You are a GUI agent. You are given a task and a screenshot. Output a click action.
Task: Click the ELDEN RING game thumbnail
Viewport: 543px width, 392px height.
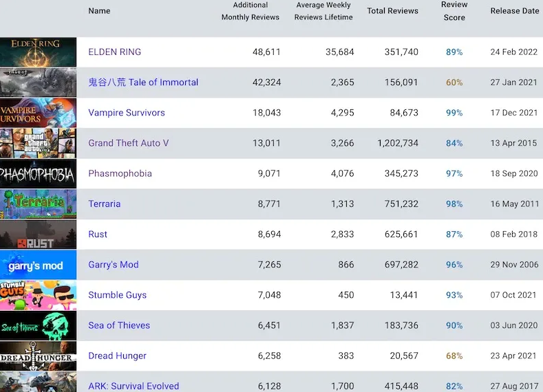38,52
